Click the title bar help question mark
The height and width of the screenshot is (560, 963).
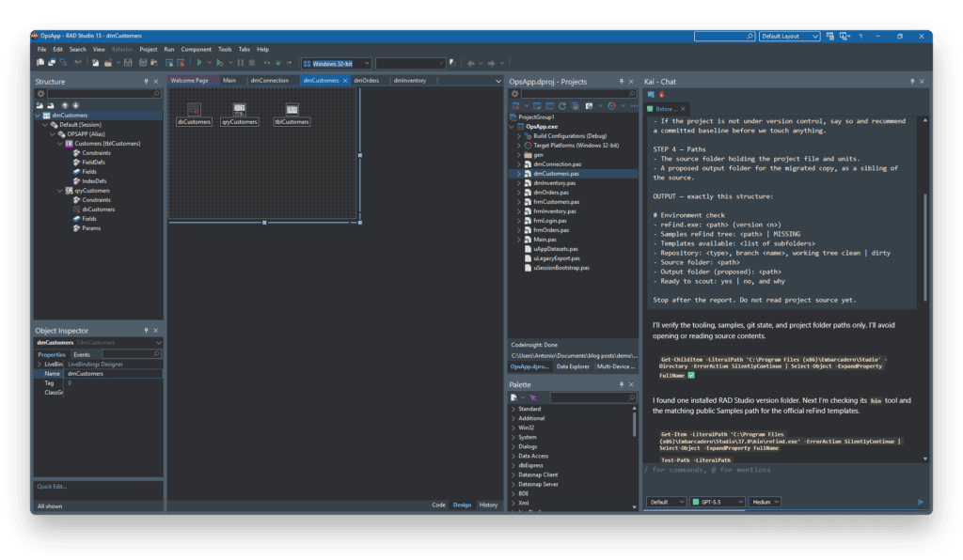tap(860, 37)
